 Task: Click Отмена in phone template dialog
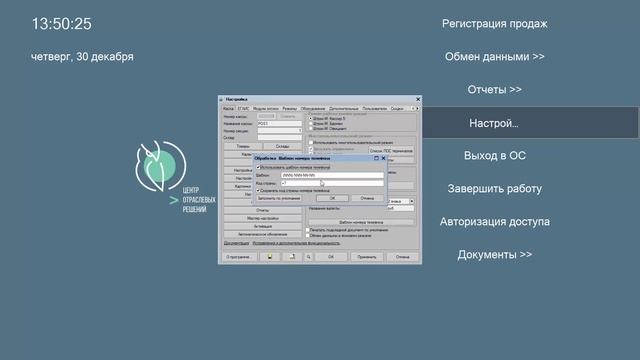367,198
